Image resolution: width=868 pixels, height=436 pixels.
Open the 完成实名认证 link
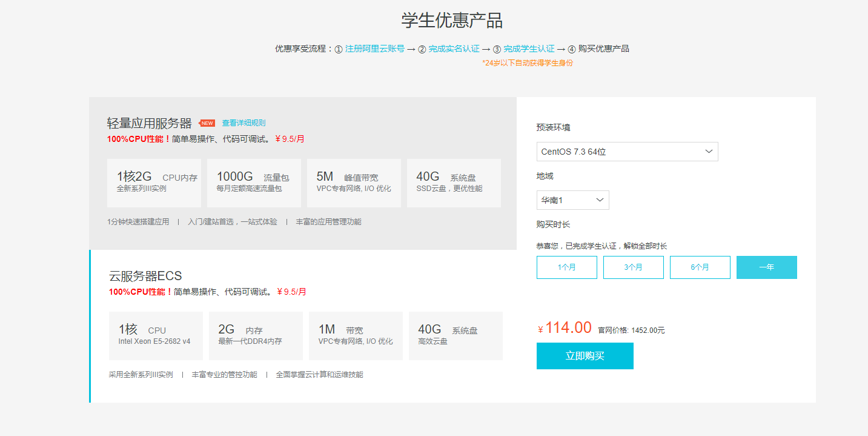(454, 49)
